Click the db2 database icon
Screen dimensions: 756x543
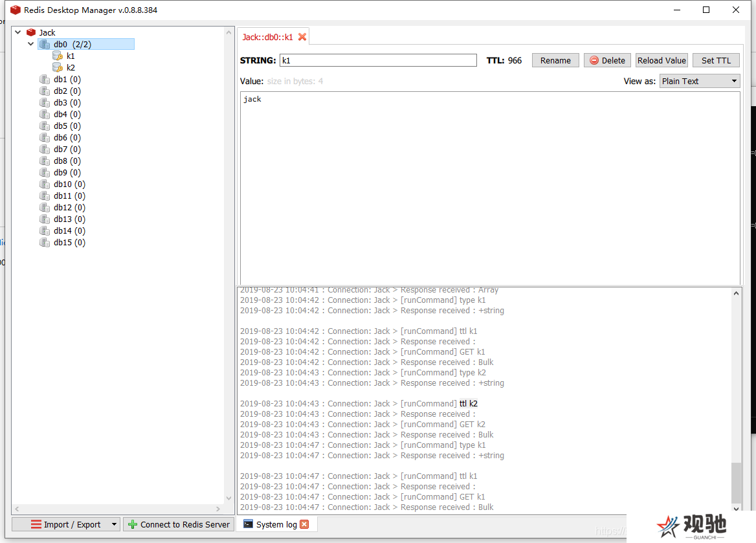point(45,91)
